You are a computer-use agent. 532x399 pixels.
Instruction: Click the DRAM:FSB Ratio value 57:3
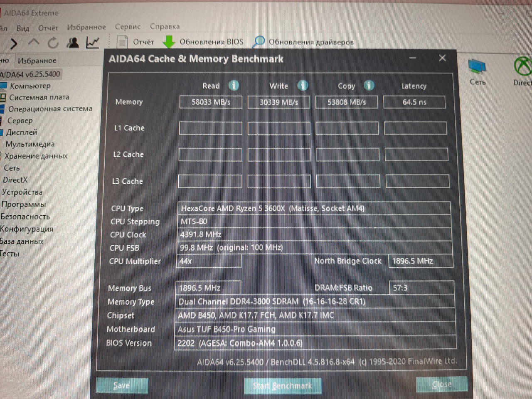(421, 288)
